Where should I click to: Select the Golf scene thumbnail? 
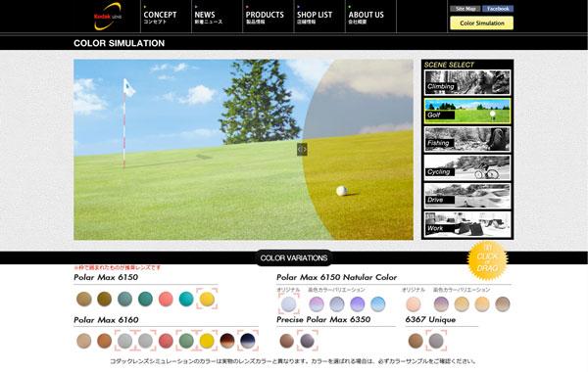pos(467,111)
